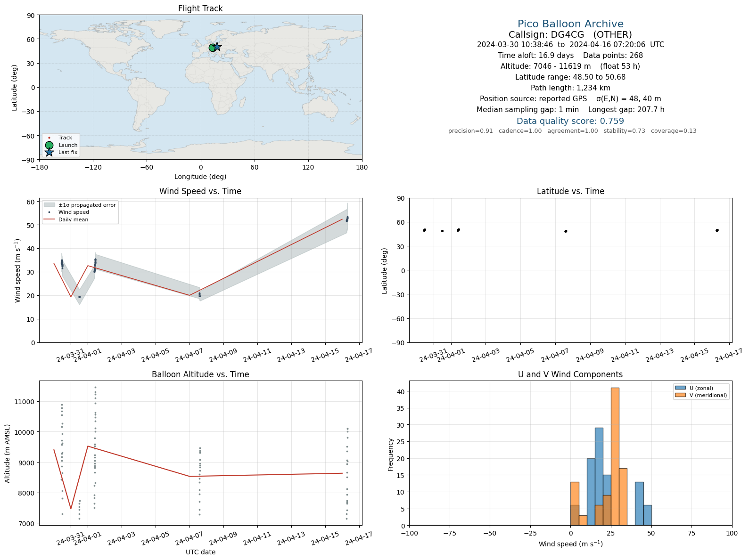This screenshot has height=560, width=749.
Task: Click the UTC date range line
Action: pos(570,45)
